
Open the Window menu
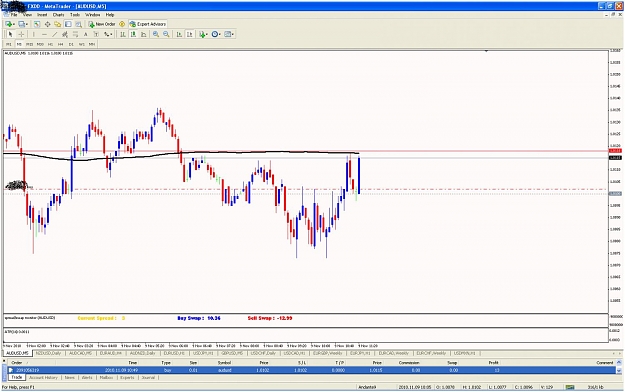point(92,14)
